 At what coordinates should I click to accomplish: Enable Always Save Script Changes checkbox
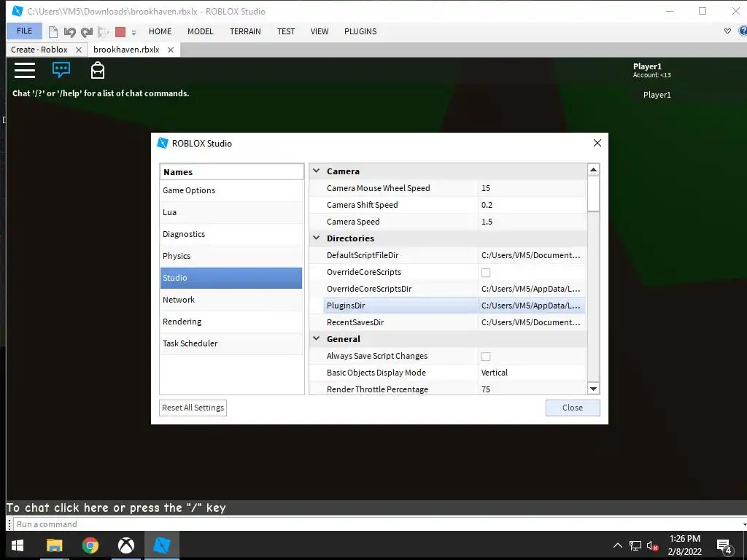[x=486, y=356]
